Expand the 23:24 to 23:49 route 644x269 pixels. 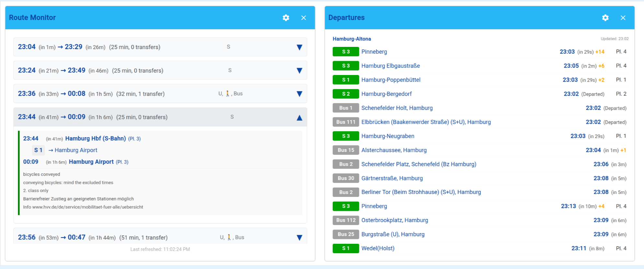pyautogui.click(x=299, y=70)
